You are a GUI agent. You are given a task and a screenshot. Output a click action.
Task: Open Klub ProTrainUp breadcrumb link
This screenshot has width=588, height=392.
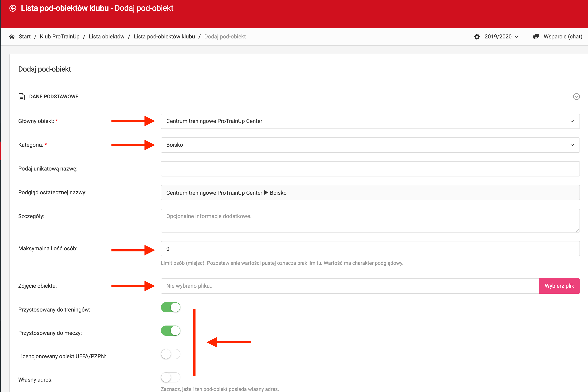tap(59, 37)
